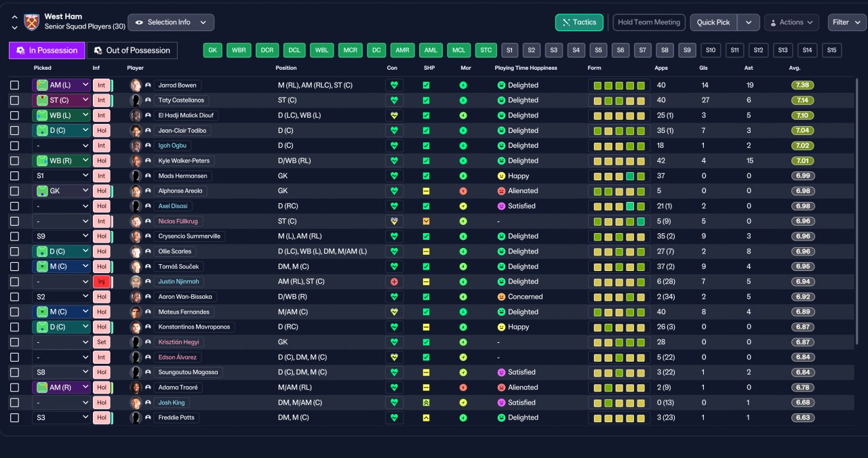Tick the checkbox beside Jarrod Bowen
The height and width of the screenshot is (458, 868).
(15, 85)
